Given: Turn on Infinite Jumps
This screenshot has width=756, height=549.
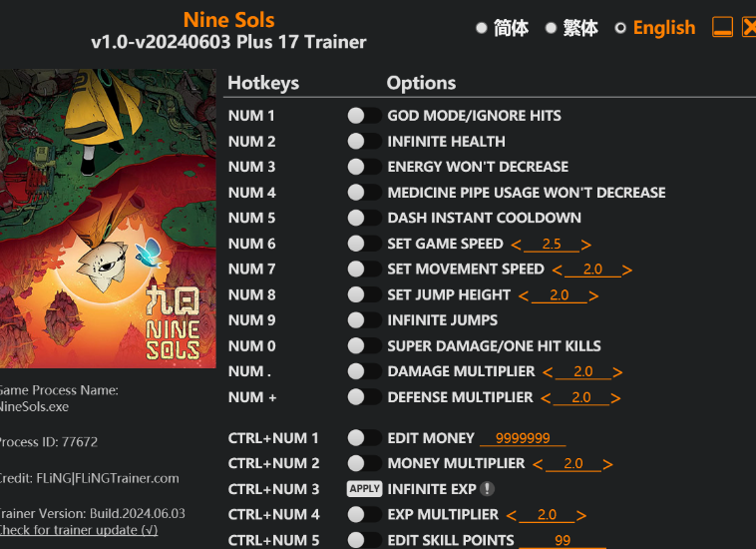Looking at the screenshot, I should point(364,320).
